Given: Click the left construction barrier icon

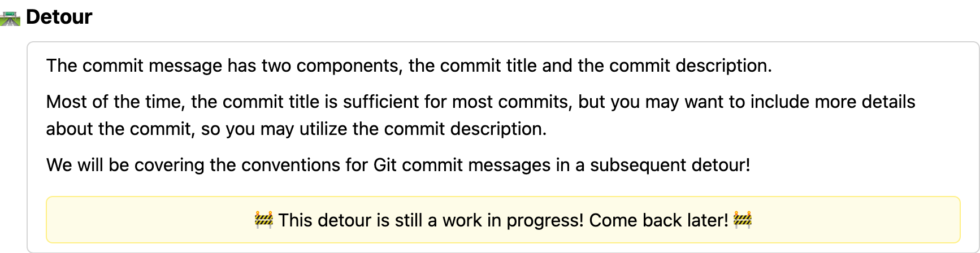Looking at the screenshot, I should click(264, 220).
